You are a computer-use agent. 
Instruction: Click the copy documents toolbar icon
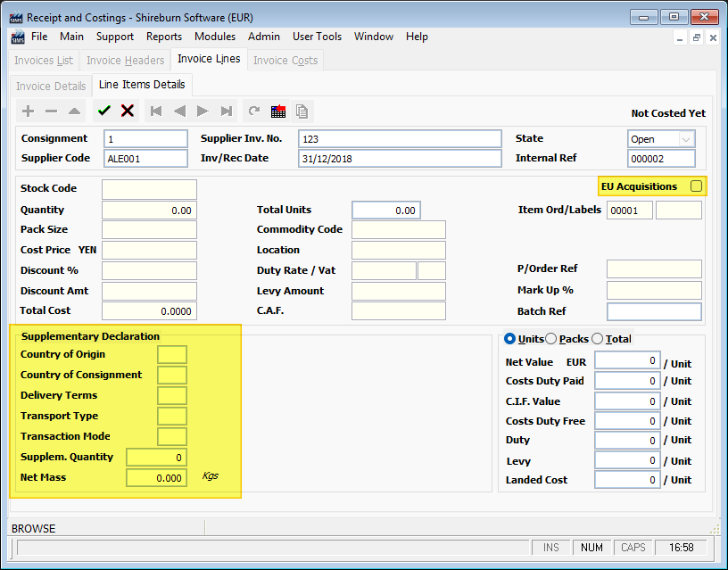(x=302, y=111)
